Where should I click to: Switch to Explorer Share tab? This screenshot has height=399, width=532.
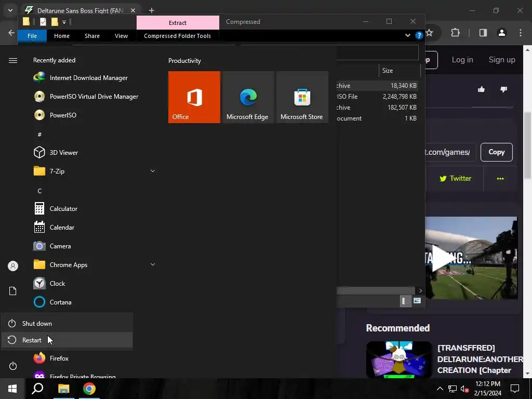pos(92,36)
